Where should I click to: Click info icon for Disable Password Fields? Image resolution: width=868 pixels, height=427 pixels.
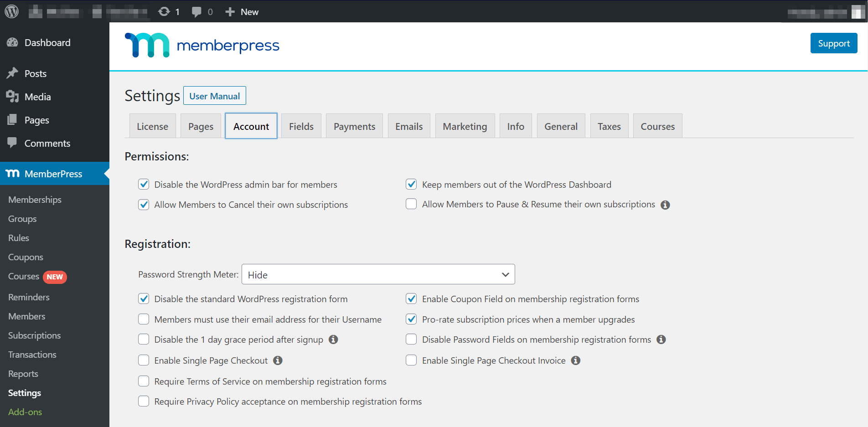(x=661, y=340)
